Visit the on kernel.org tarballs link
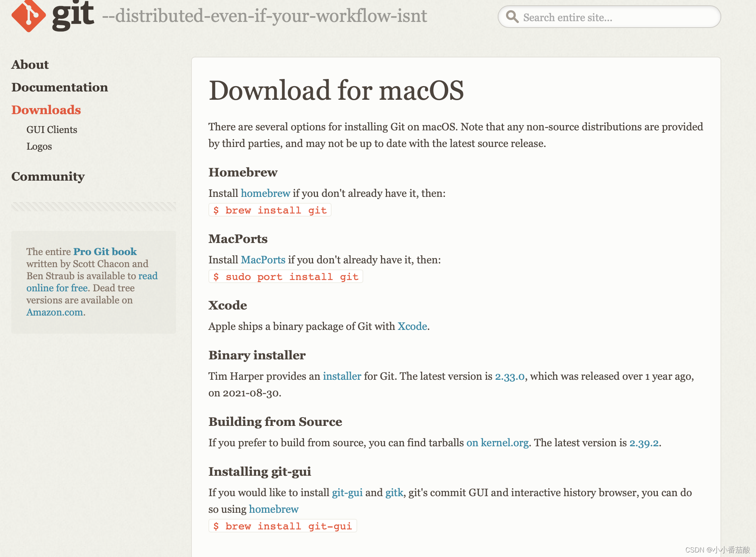The width and height of the screenshot is (756, 557). pos(497,443)
